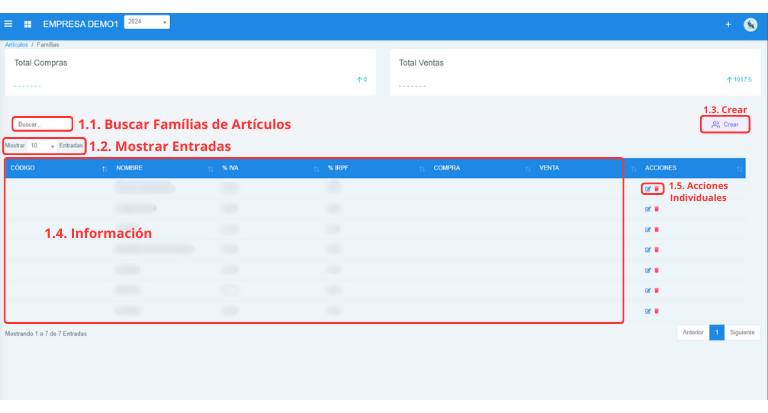Delete the fifth family row
768x413 pixels.
(657, 270)
